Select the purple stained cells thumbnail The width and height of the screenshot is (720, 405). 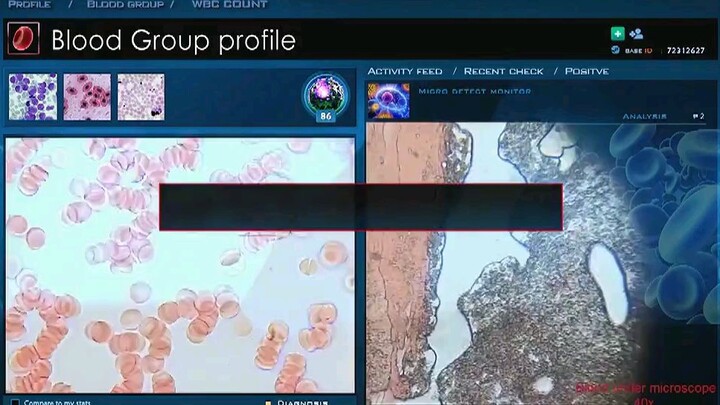33,97
